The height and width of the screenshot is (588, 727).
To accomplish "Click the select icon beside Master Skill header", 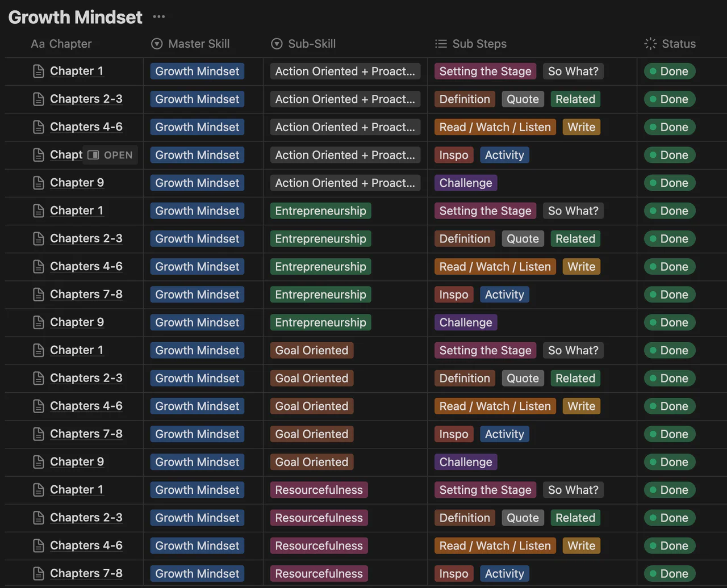I will coord(157,44).
